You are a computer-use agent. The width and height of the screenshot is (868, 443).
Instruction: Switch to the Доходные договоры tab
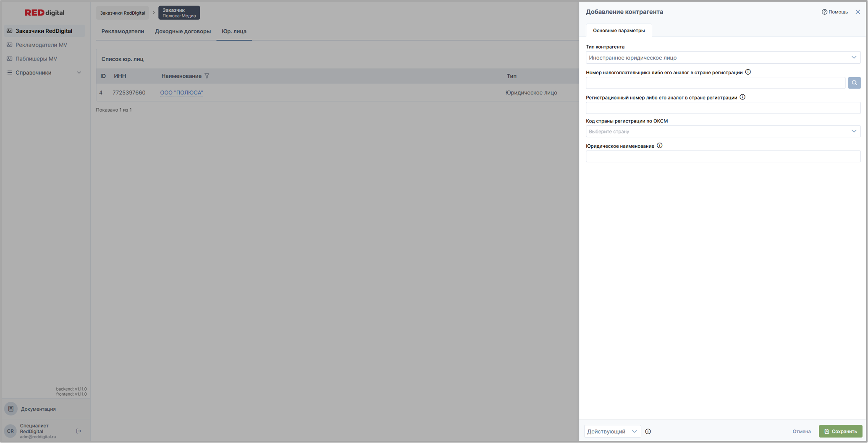(x=183, y=31)
